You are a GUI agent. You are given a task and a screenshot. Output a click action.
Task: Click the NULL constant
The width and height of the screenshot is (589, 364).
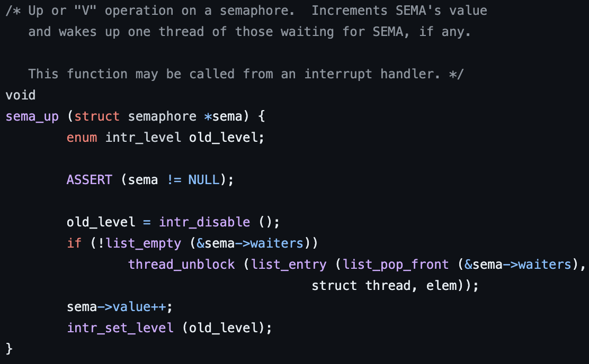(203, 180)
